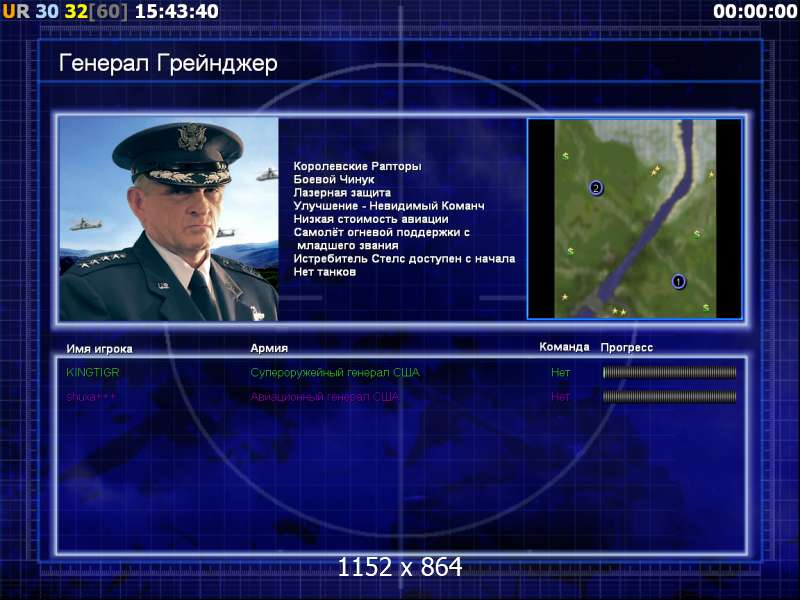Screen dimensions: 800x600
Task: Click 'Суперору­жейный генерал США' army entry
Action: tap(335, 373)
